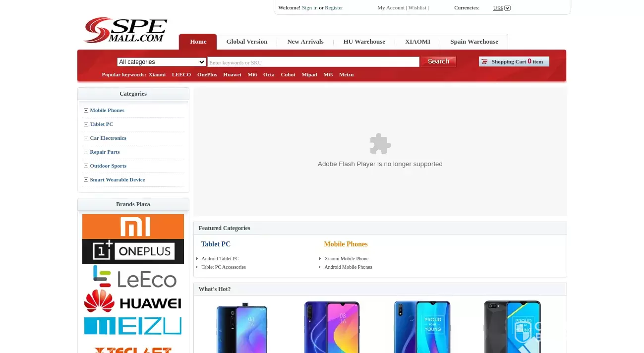Screen dimensions: 644x353
Task: Expand the Smart Wearable Device category
Action: (x=86, y=179)
